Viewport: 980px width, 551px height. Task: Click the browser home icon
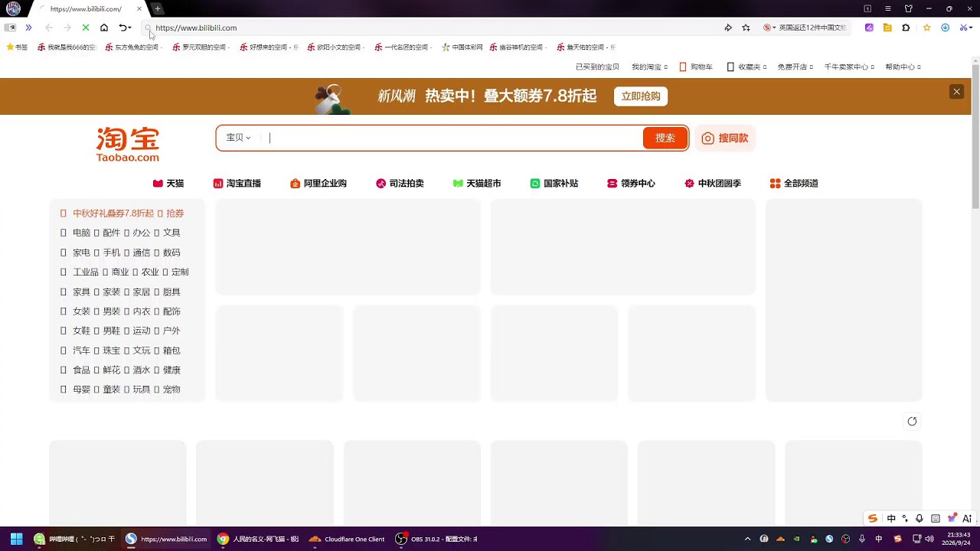104,28
